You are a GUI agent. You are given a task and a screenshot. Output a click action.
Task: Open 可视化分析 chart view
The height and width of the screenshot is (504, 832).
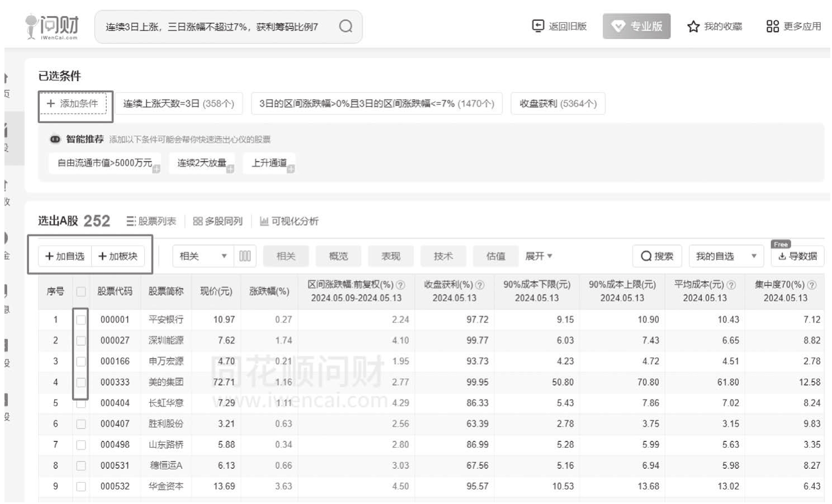click(x=289, y=221)
